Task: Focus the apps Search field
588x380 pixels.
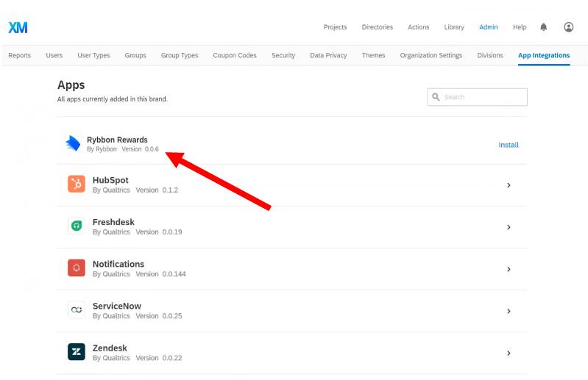Action: click(477, 97)
